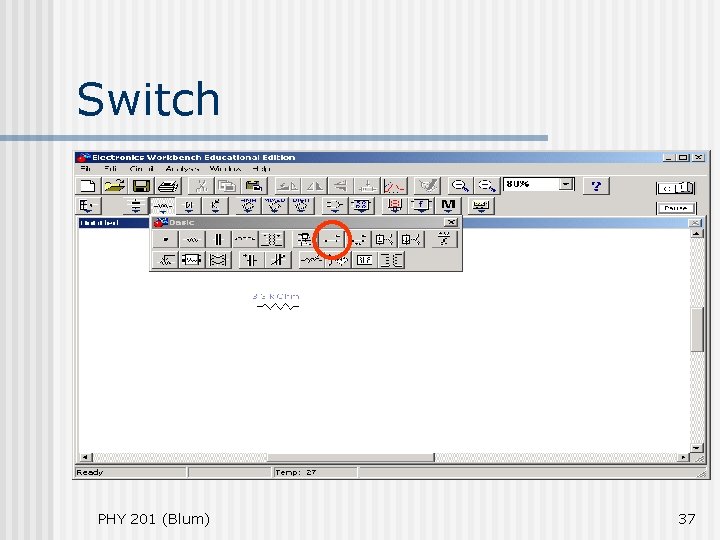Zoom in using the second magnifier icon

click(x=486, y=186)
